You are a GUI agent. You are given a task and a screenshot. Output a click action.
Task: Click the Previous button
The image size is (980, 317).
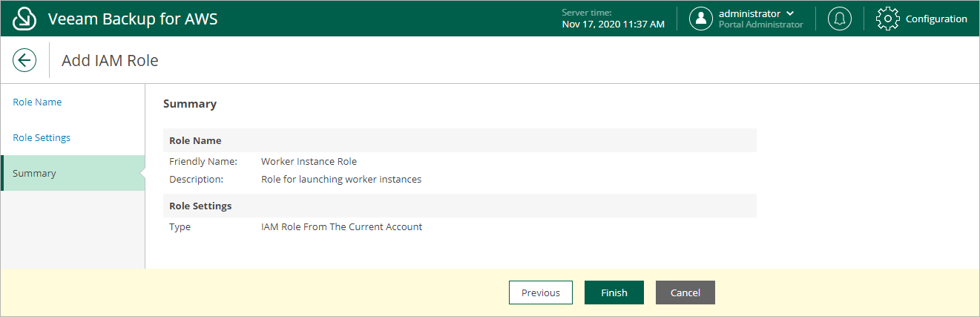click(541, 293)
